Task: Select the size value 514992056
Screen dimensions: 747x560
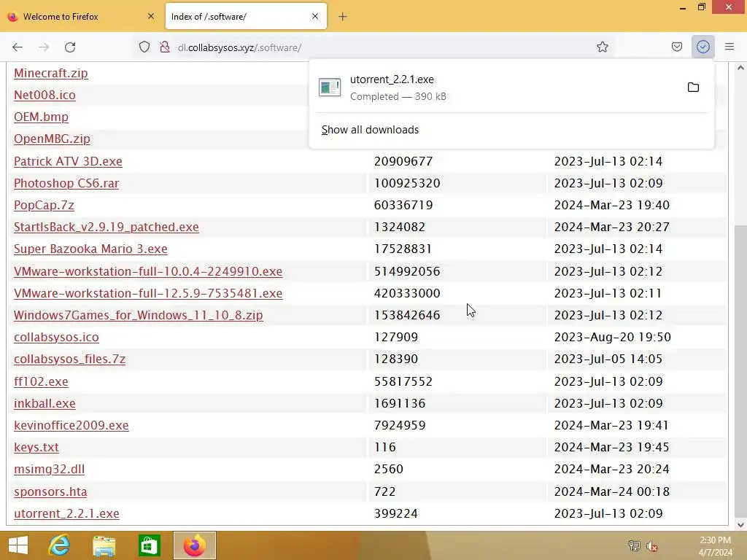Action: tap(407, 271)
